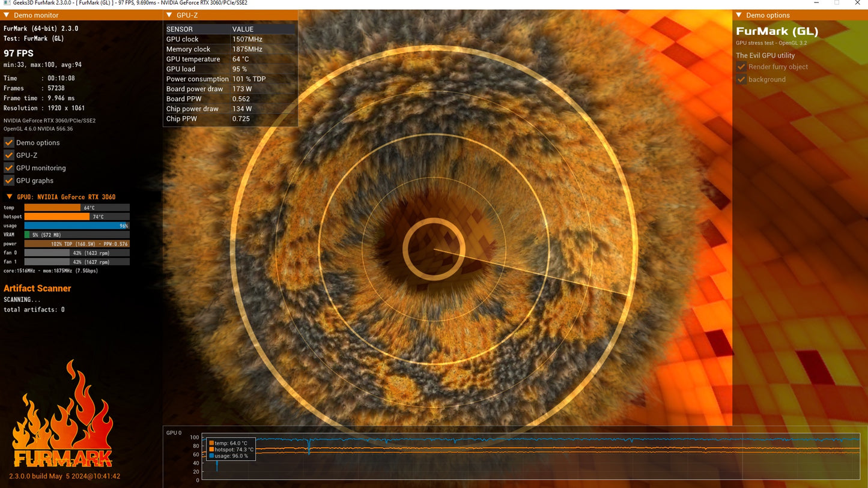This screenshot has height=488, width=868.
Task: Click the GPU load value 95 %
Action: point(240,69)
